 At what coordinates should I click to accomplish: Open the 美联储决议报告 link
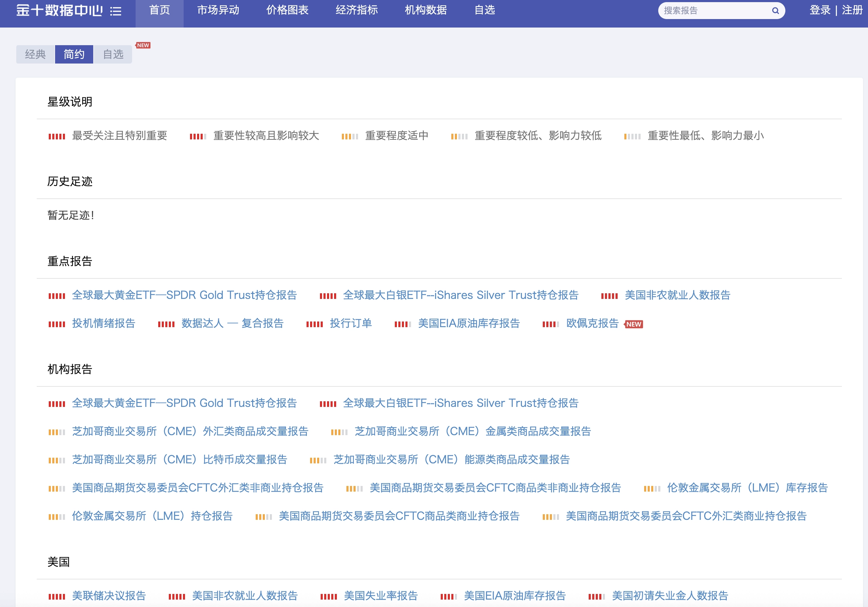(x=109, y=596)
